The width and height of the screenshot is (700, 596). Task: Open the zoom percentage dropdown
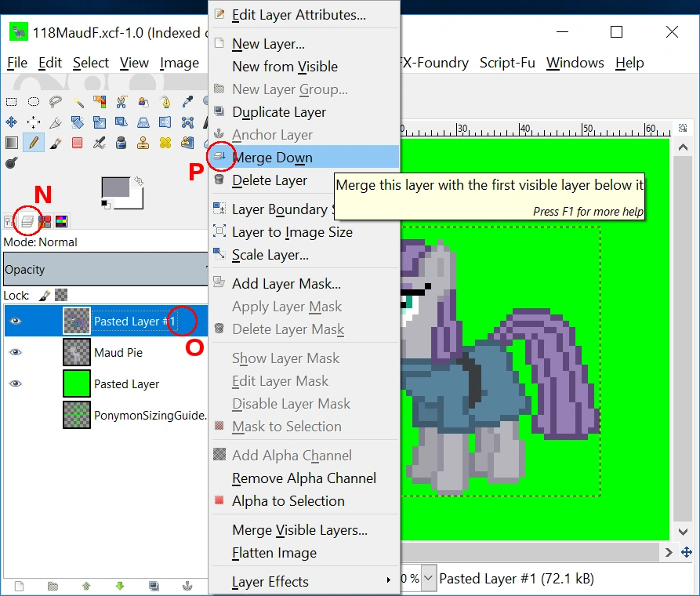tap(428, 578)
